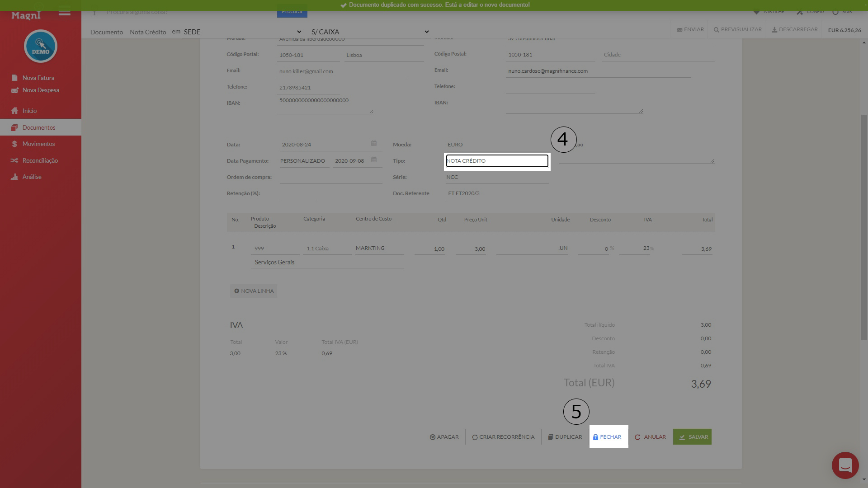The width and height of the screenshot is (868, 488).
Task: Click SALVAR to save document
Action: coord(692,437)
